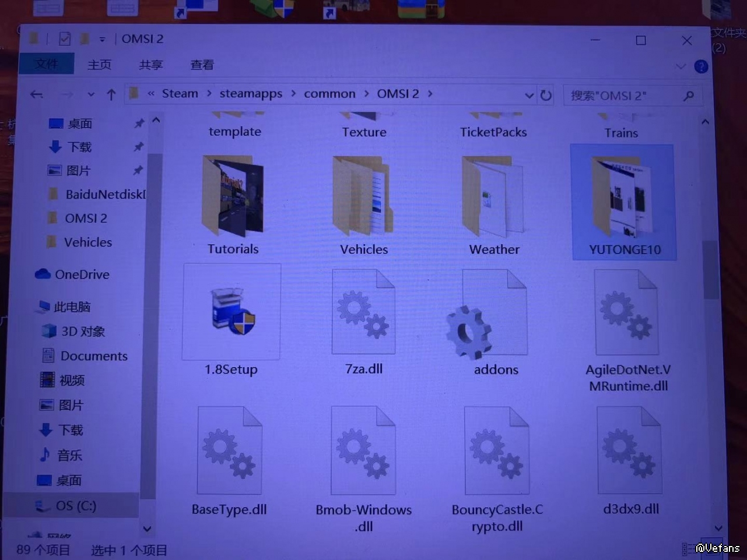Image resolution: width=747 pixels, height=560 pixels.
Task: Open the Explorer help question mark
Action: 701,66
